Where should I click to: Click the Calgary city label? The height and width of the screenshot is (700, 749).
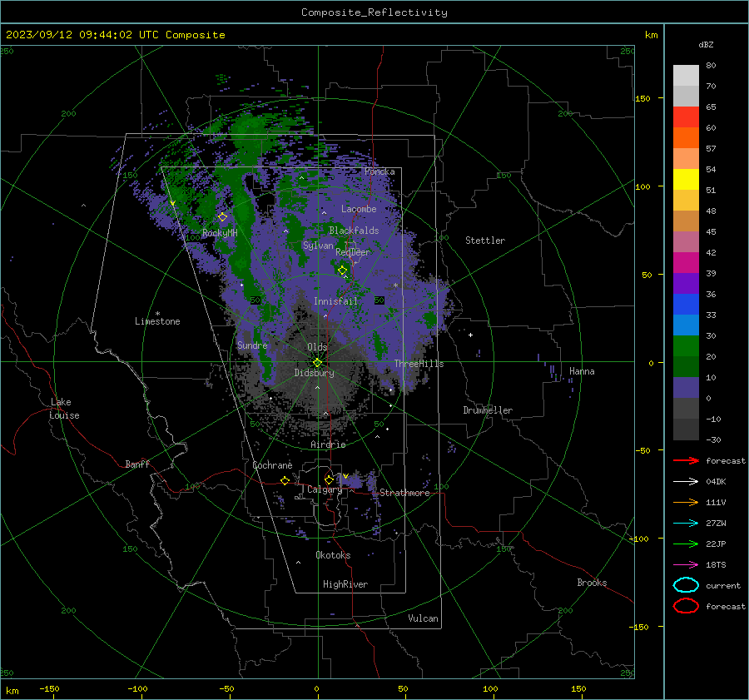[325, 489]
